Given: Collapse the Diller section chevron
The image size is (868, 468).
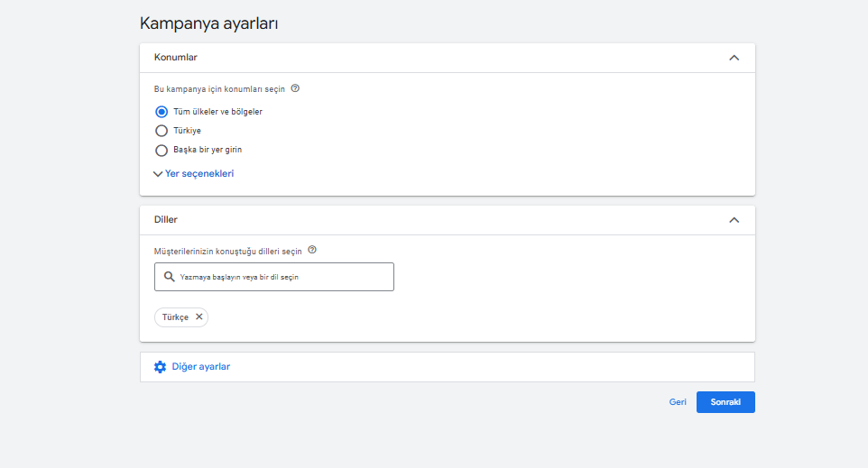Looking at the screenshot, I should click(x=734, y=220).
